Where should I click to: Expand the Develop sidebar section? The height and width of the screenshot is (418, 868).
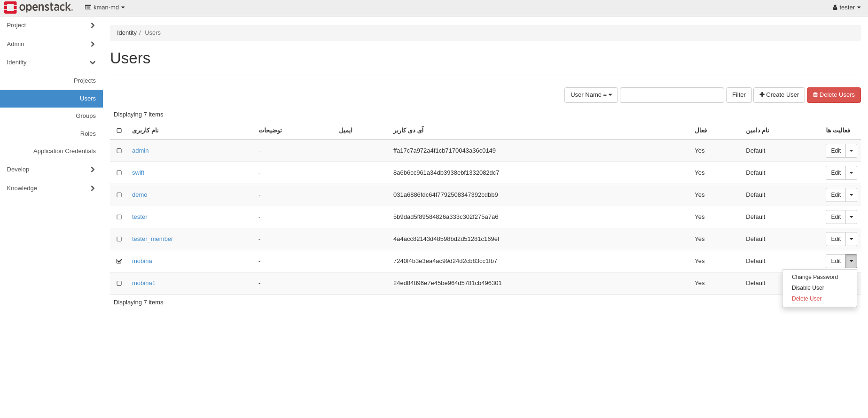point(51,170)
